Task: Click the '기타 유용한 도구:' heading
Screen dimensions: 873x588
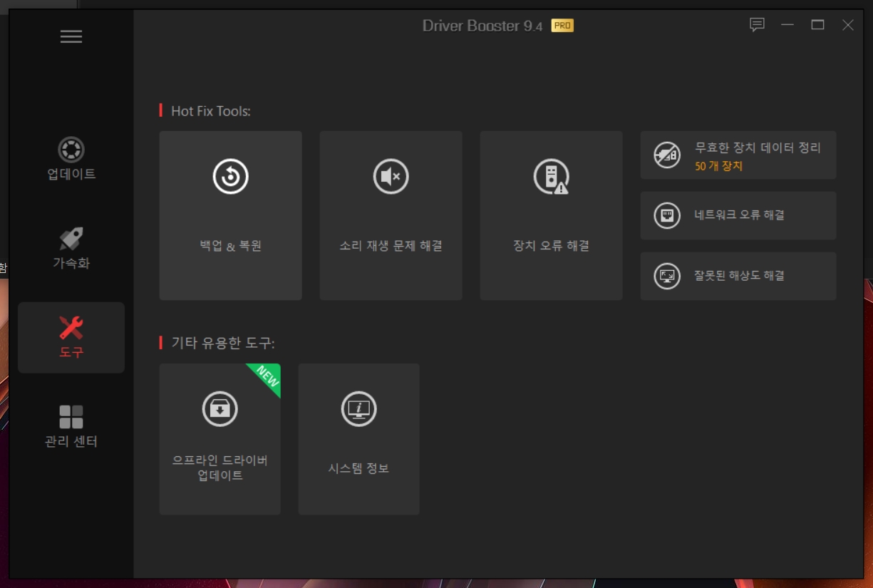Action: point(223,343)
